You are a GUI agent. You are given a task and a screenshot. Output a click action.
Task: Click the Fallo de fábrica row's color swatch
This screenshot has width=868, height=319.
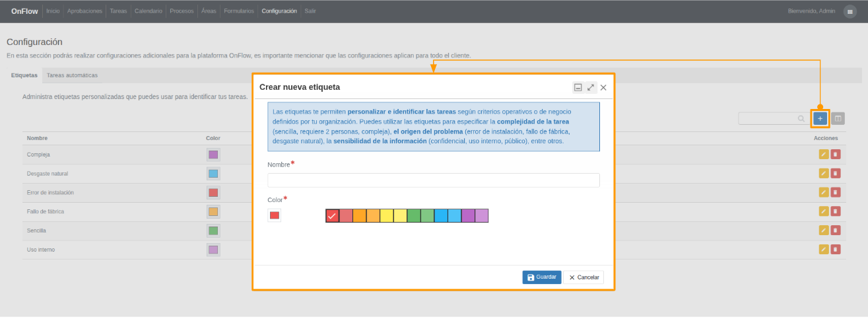(x=213, y=212)
